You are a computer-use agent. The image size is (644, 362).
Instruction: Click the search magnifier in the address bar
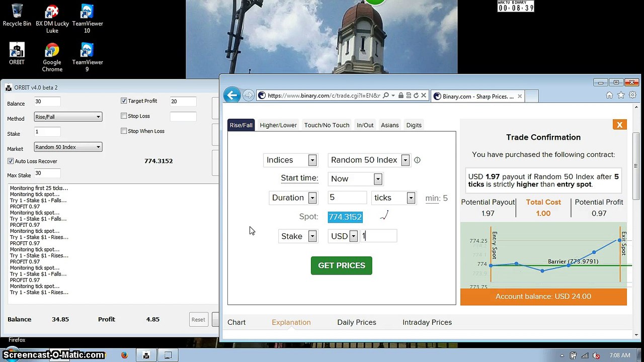point(385,96)
